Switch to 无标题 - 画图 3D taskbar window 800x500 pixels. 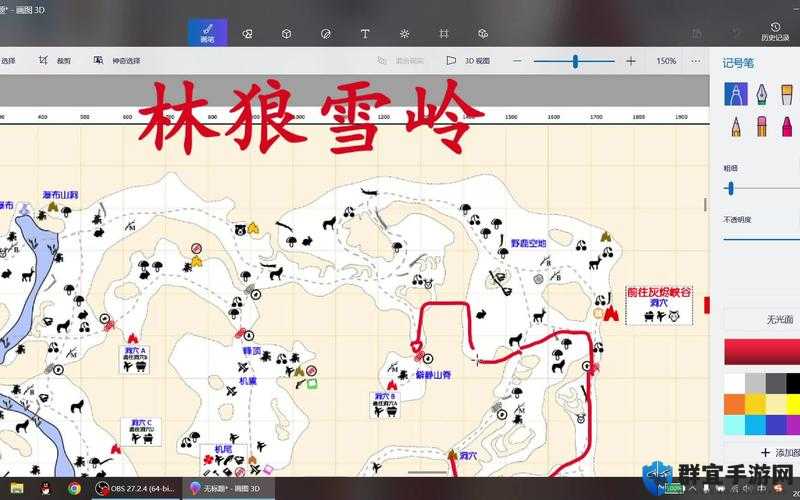(x=231, y=489)
